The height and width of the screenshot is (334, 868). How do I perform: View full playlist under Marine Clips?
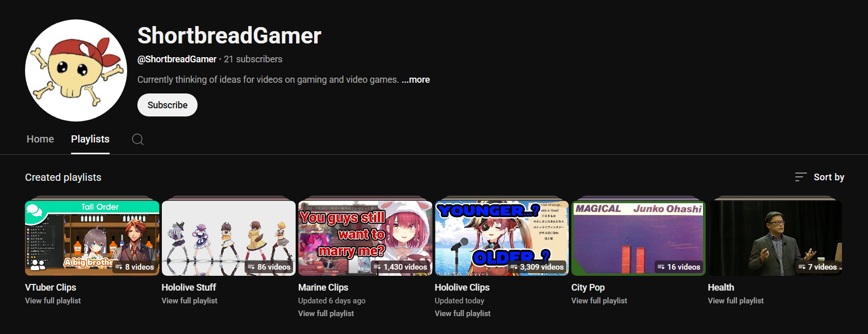click(326, 314)
